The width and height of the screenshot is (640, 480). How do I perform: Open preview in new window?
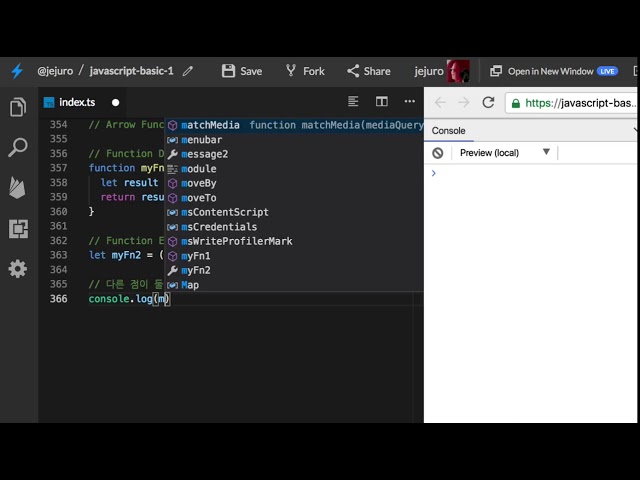(550, 71)
